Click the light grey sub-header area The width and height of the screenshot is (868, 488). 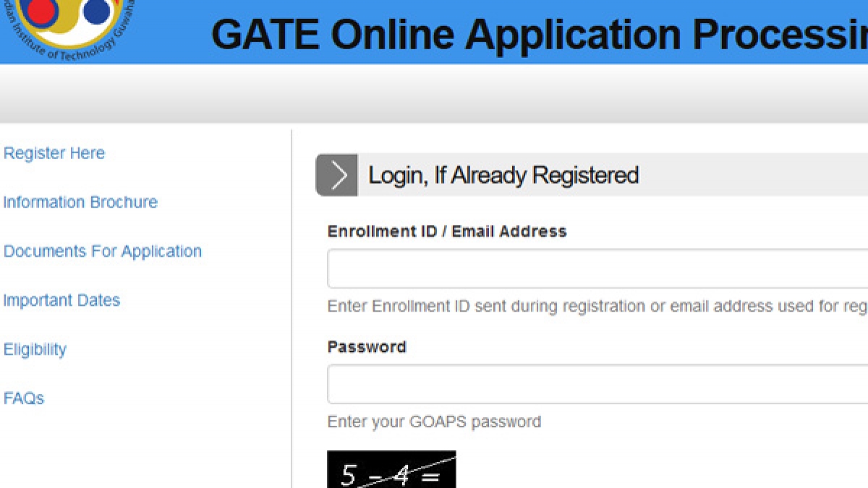tap(434, 94)
